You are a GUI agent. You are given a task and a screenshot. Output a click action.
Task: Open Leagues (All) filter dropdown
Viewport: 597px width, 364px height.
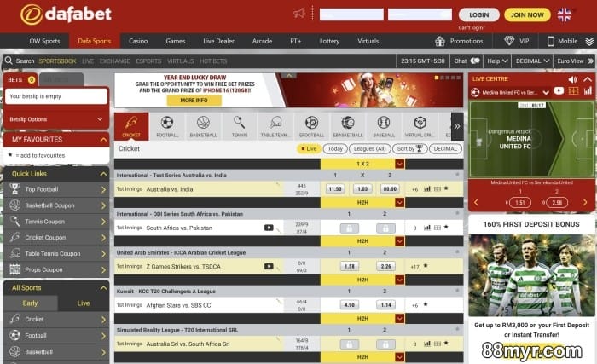370,149
